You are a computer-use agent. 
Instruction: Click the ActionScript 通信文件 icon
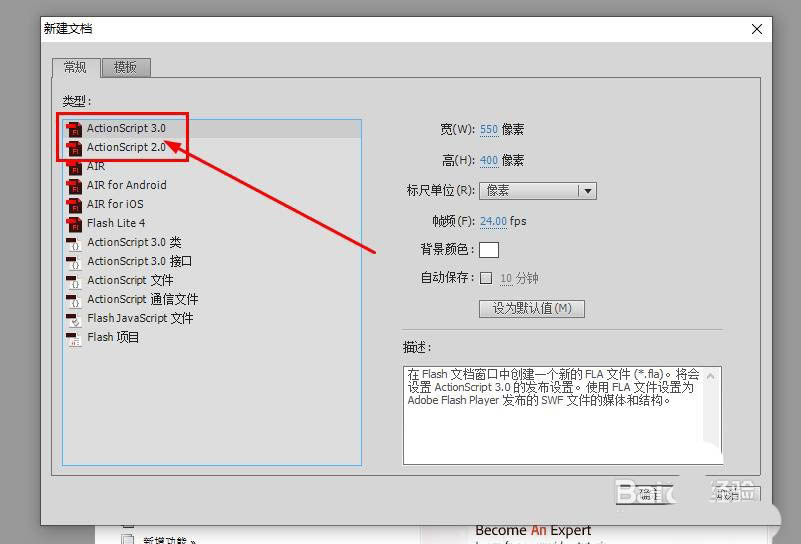point(74,300)
